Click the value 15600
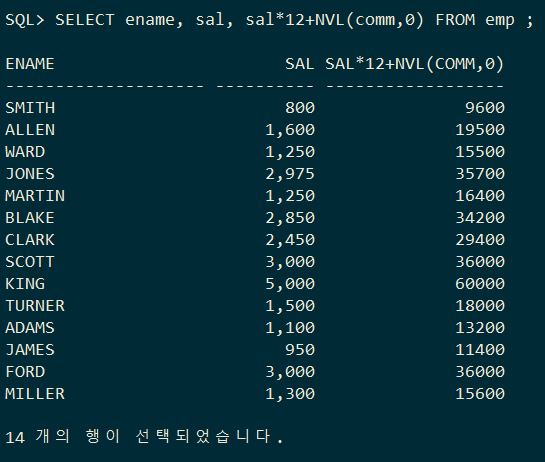Viewport: 545px width, 462px height. [x=480, y=394]
